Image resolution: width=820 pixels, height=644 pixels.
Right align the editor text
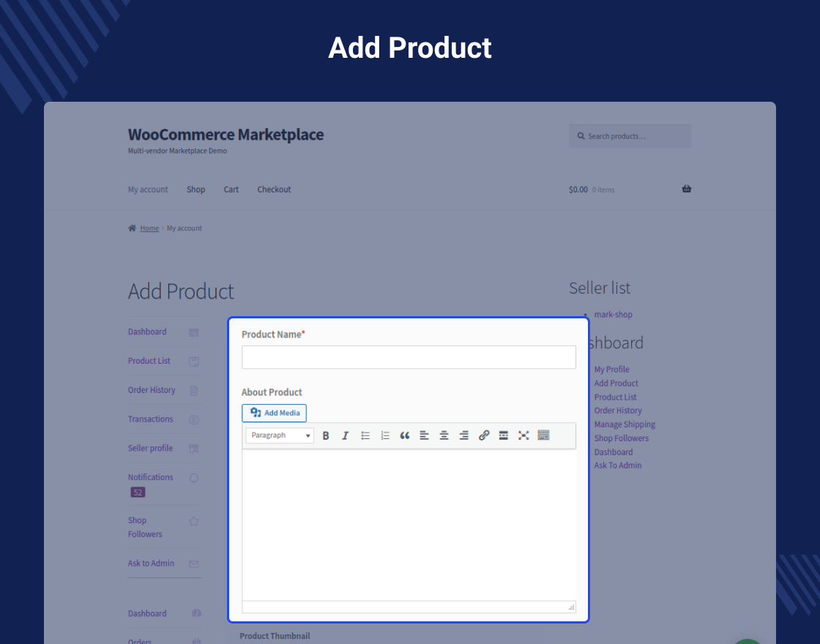(463, 435)
